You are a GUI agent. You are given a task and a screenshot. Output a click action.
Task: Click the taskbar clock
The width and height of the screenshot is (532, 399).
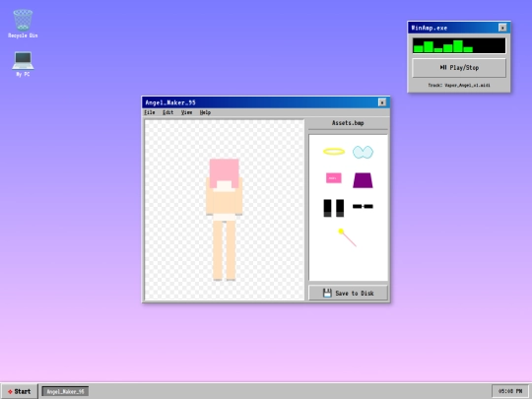click(510, 391)
